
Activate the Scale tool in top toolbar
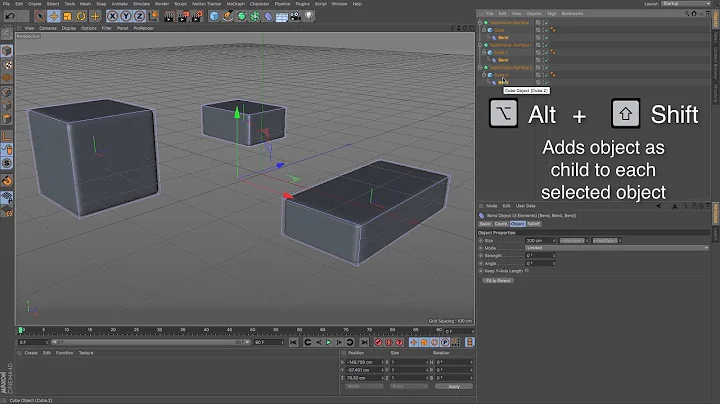pos(68,17)
